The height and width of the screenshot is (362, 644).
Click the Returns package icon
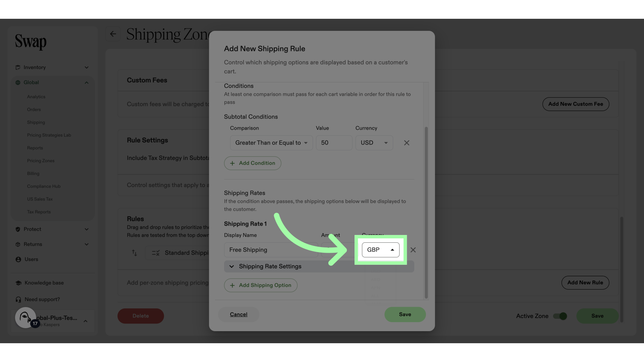[x=18, y=244]
